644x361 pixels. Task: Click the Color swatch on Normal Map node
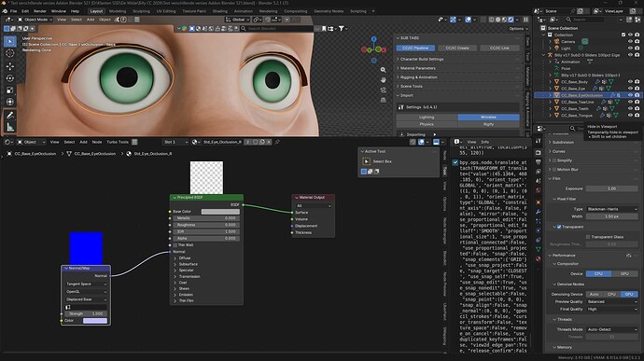[x=95, y=321]
